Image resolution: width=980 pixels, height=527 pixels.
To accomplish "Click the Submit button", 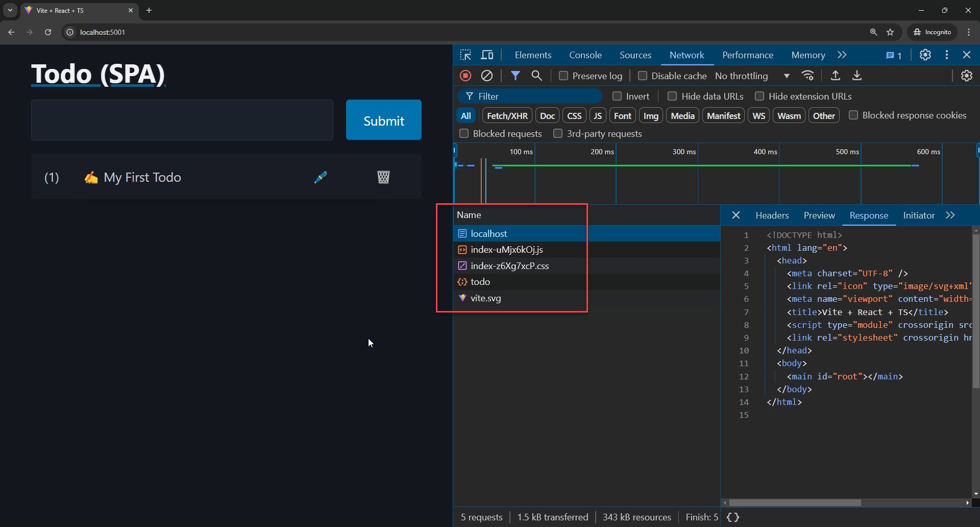I will tap(384, 120).
